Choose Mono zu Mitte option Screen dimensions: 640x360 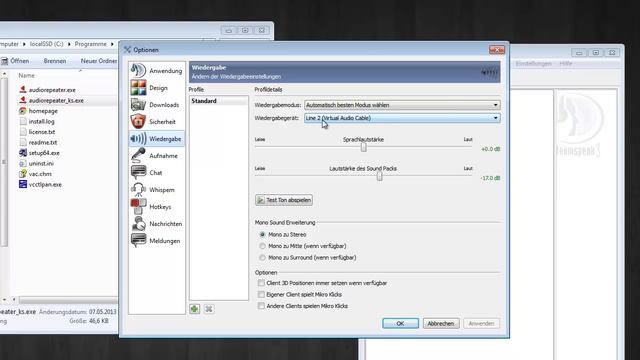pyautogui.click(x=262, y=246)
